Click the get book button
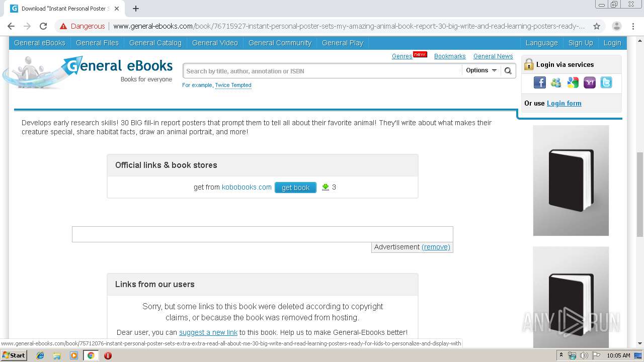This screenshot has width=644, height=362. (x=295, y=188)
